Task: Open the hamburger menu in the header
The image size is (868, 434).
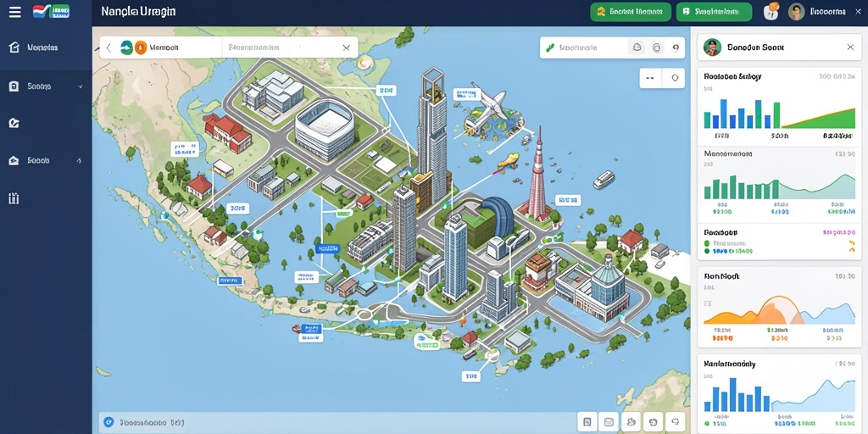Action: click(15, 12)
